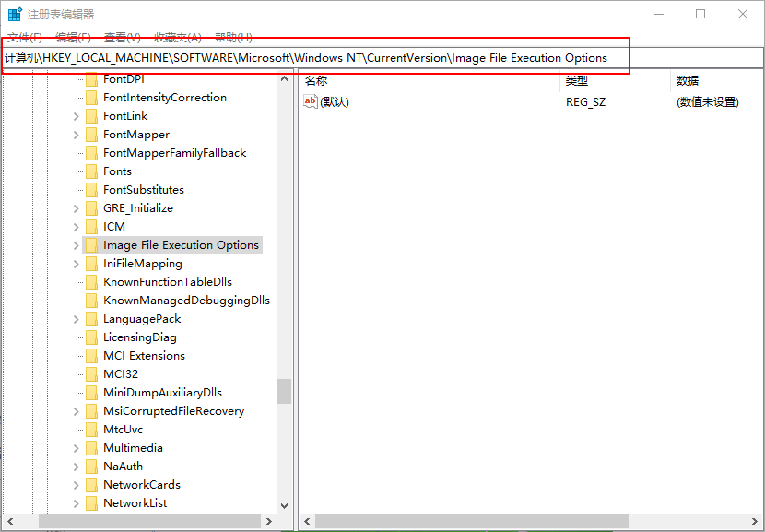Click the (默认) string value icon
The image size is (765, 532).
[311, 102]
